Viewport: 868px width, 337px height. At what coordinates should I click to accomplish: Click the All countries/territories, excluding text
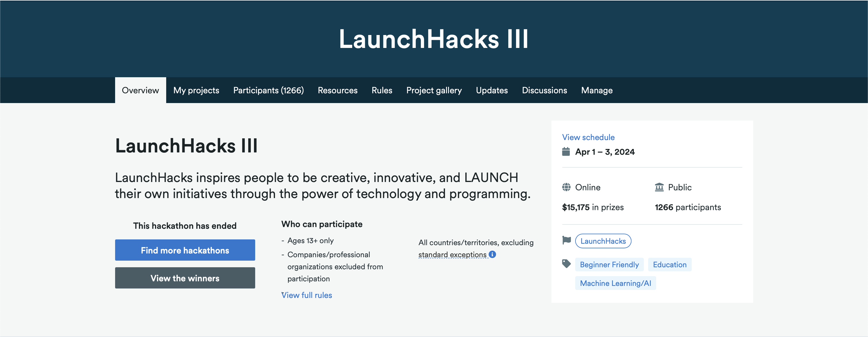click(476, 243)
